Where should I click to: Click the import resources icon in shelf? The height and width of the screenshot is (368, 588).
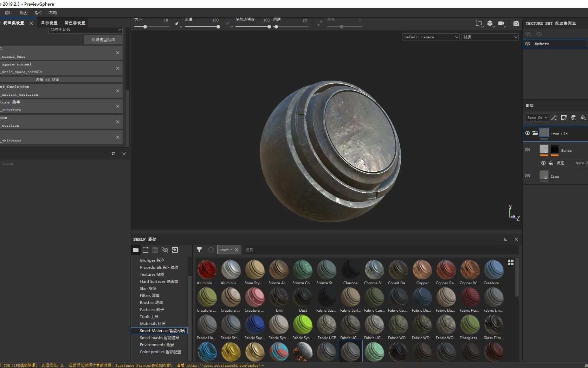point(175,250)
